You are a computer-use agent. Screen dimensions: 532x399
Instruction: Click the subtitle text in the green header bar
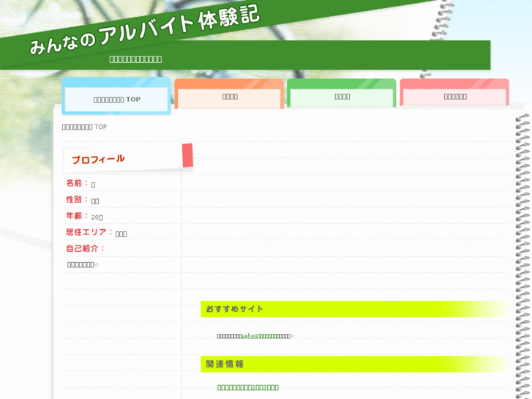[x=135, y=59]
